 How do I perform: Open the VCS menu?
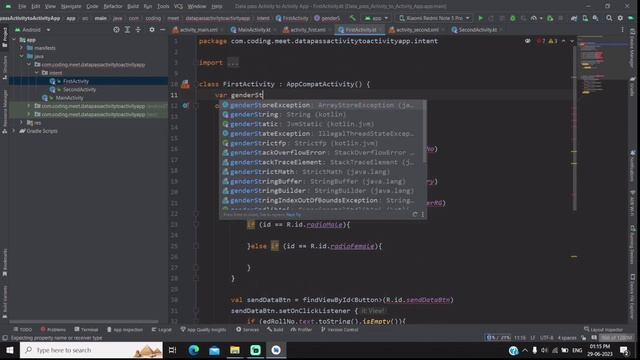[178, 6]
